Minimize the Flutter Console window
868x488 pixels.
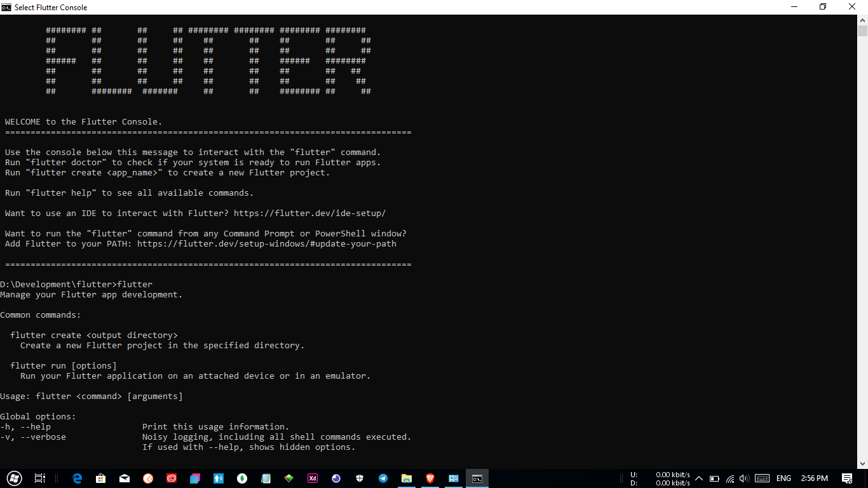point(794,7)
